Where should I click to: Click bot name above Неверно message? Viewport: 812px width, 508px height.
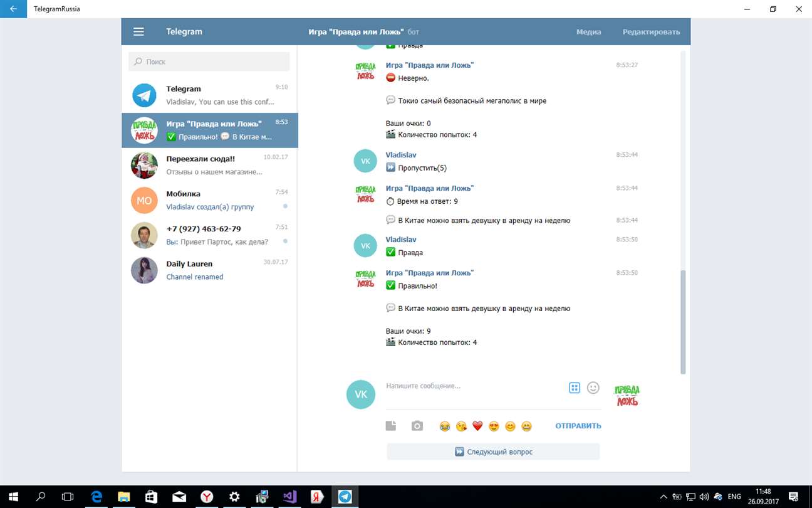[x=430, y=65]
